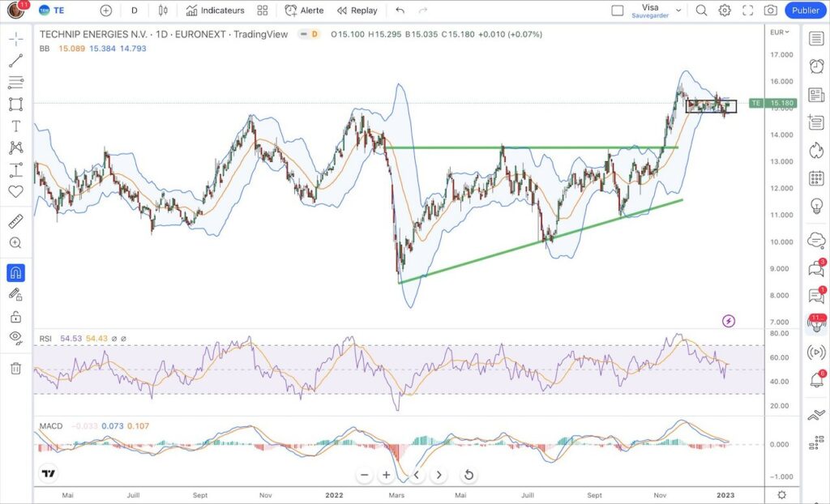This screenshot has height=504, width=830.
Task: Open the D timeframe dropdown
Action: (x=134, y=10)
